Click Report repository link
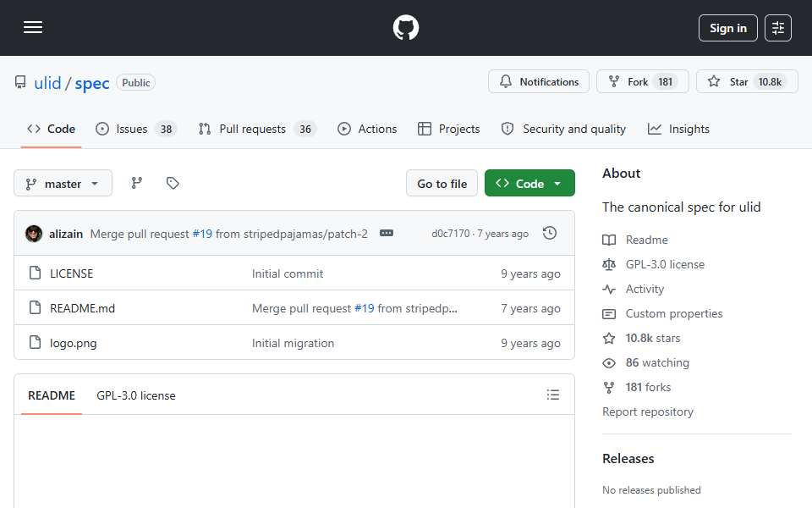This screenshot has height=508, width=812. point(647,411)
